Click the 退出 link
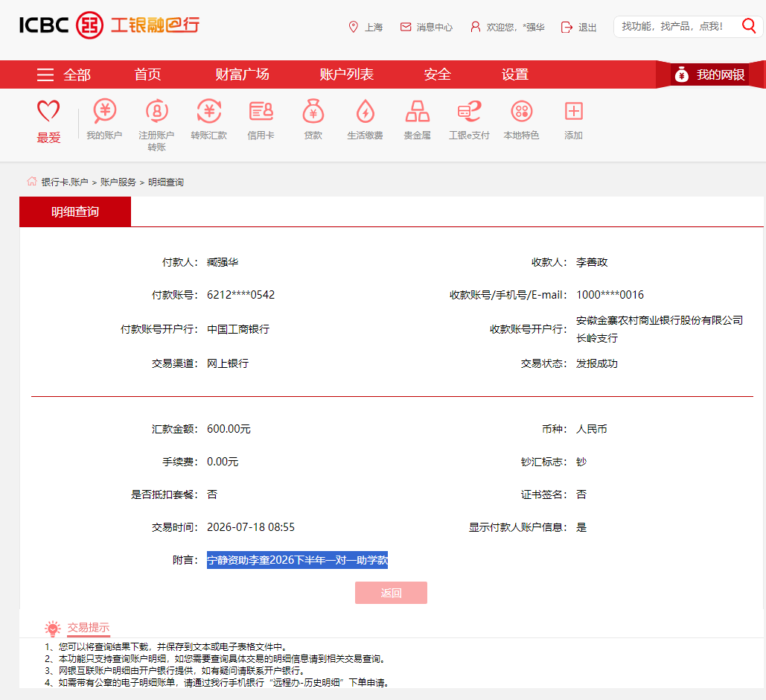The height and width of the screenshot is (700, 766). (587, 28)
